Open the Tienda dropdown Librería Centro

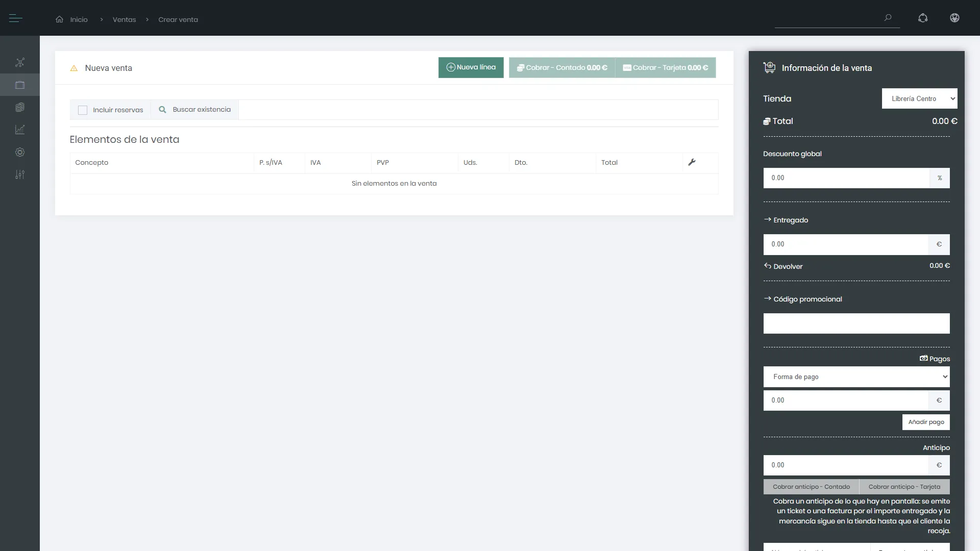(919, 98)
